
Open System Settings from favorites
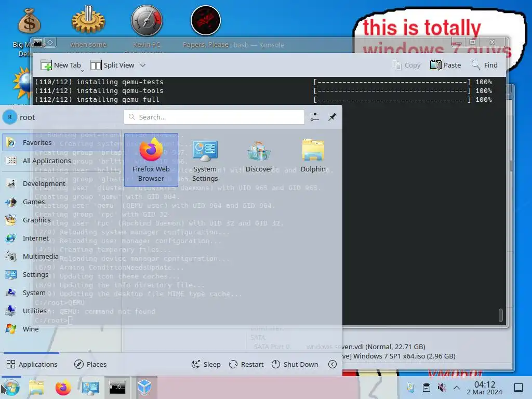(205, 160)
